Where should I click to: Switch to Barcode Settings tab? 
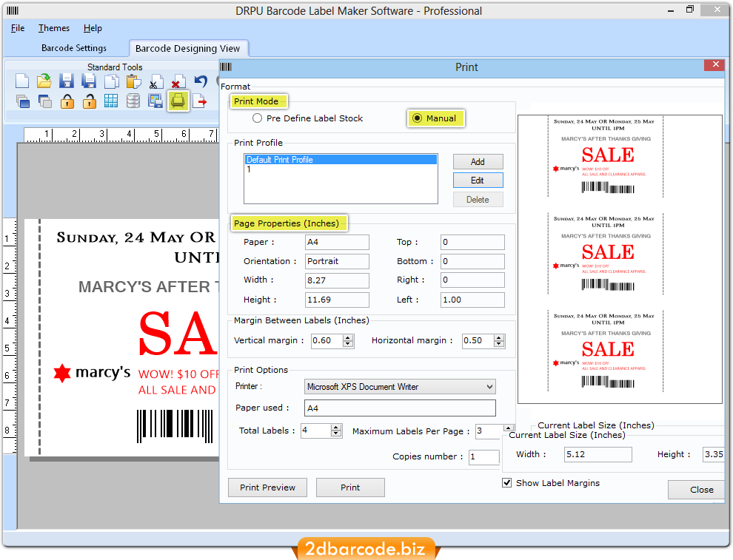74,48
